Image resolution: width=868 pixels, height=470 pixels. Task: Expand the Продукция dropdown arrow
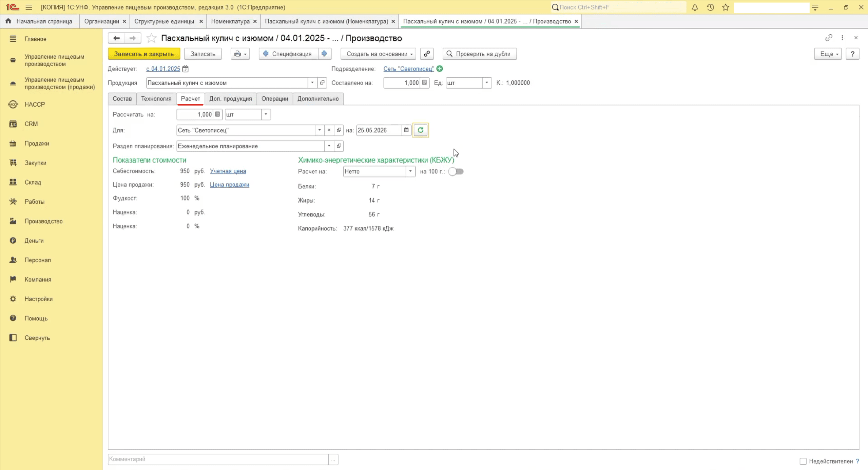[312, 83]
